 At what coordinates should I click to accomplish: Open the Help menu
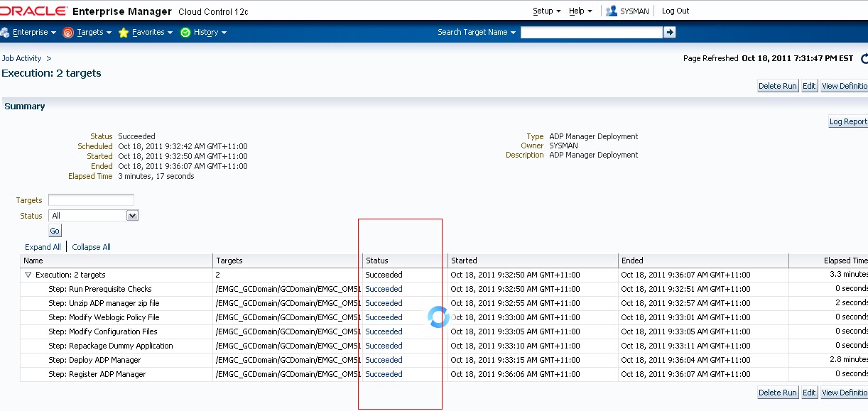[x=580, y=11]
